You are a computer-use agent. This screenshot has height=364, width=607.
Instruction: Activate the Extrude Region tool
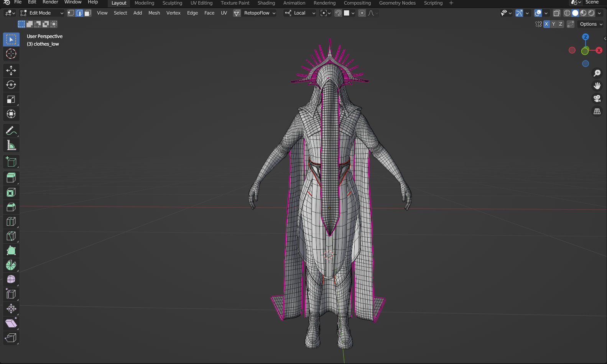11,178
